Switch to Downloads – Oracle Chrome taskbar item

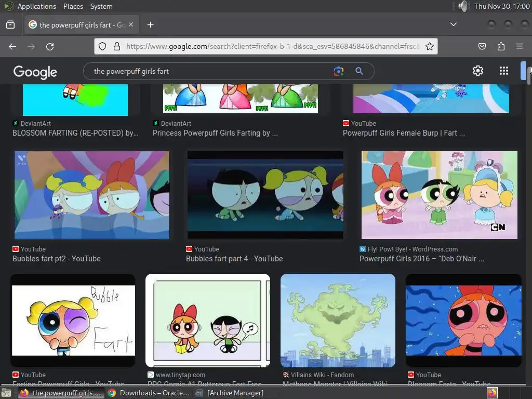(149, 393)
